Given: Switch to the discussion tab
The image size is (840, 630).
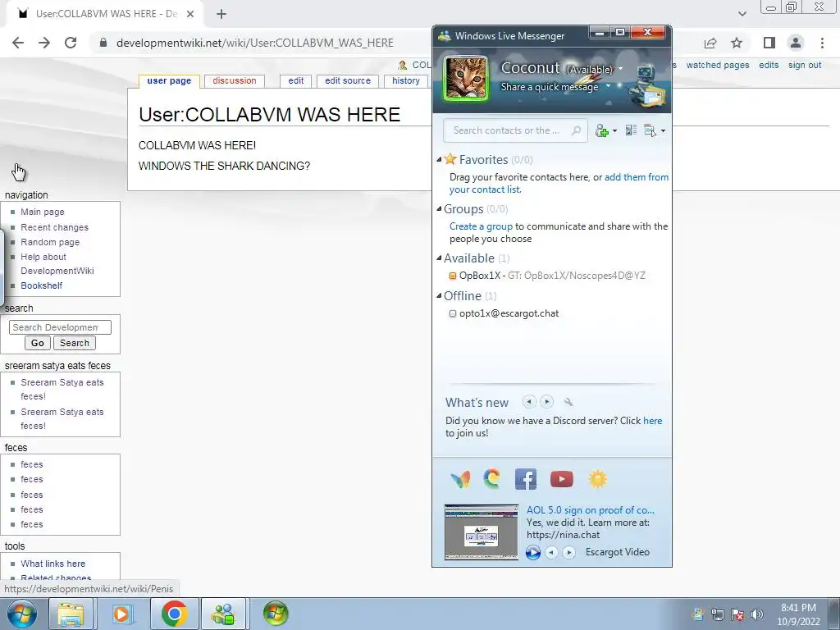Looking at the screenshot, I should tap(234, 81).
